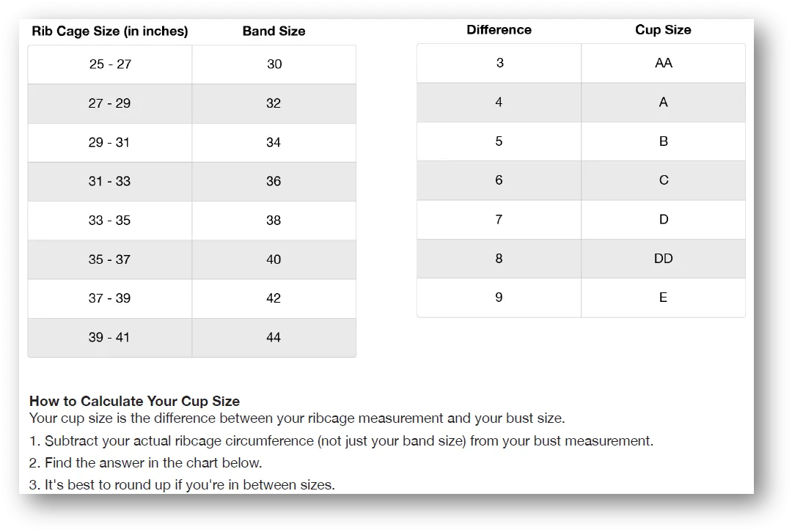Select the '25 - 27' rib cage cell
Viewport: 792px width, 532px height.
tap(110, 64)
